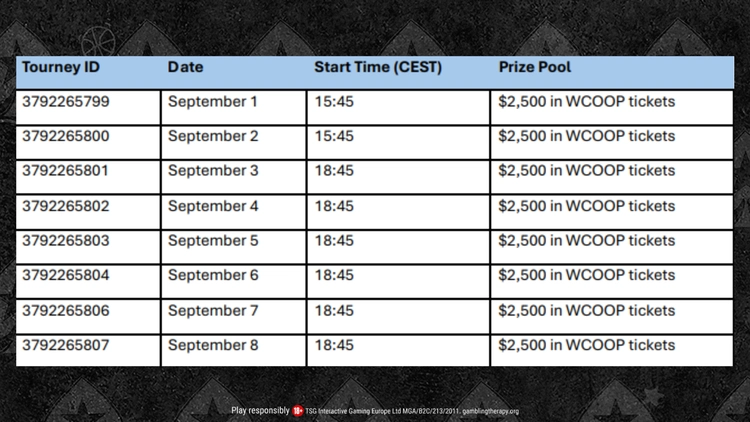Image resolution: width=750 pixels, height=422 pixels.
Task: Click the 15:45 time for September 1
Action: (x=334, y=101)
